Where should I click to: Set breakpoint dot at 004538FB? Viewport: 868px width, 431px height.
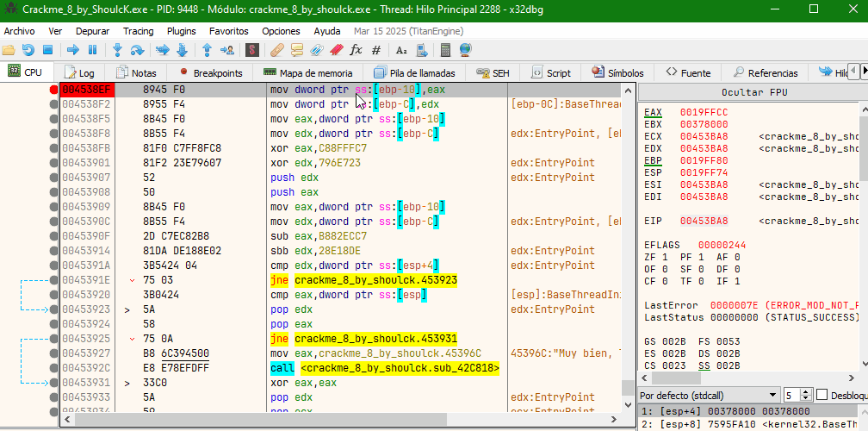tap(53, 148)
